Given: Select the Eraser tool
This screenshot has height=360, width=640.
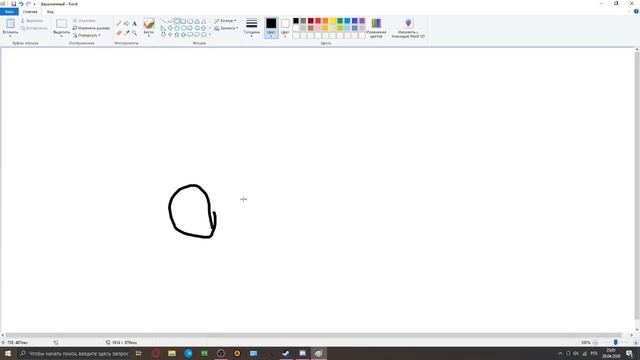Looking at the screenshot, I should (x=119, y=33).
